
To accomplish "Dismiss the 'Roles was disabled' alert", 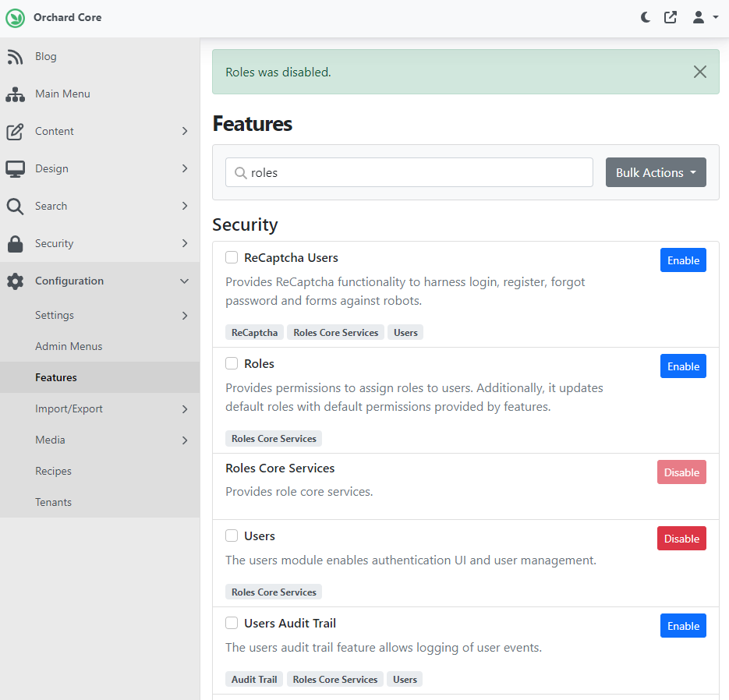I will click(x=699, y=72).
